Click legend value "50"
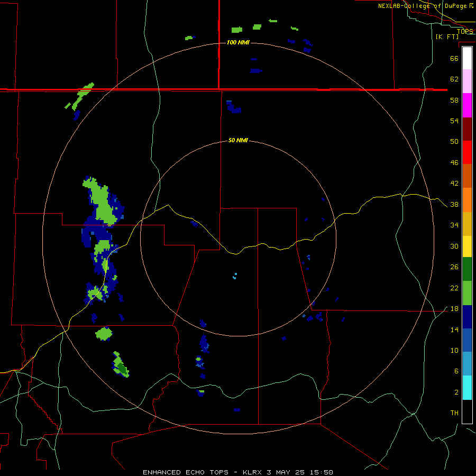This screenshot has width=476, height=476. (x=454, y=142)
